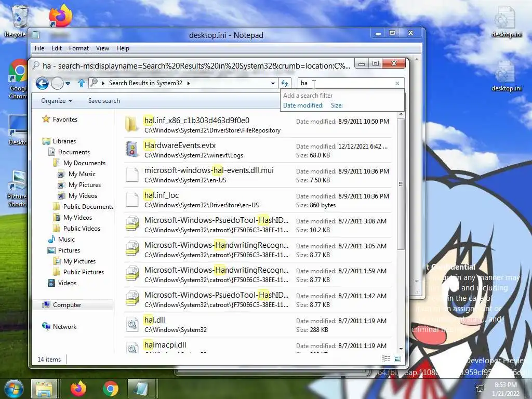This screenshot has width=532, height=399.
Task: Open the recent pages dropdown arrow
Action: (68, 84)
